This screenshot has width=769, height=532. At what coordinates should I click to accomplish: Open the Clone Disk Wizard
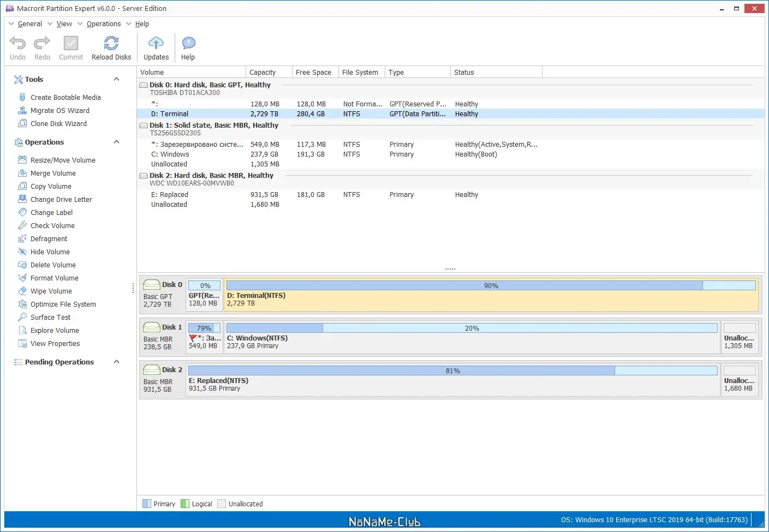[58, 123]
